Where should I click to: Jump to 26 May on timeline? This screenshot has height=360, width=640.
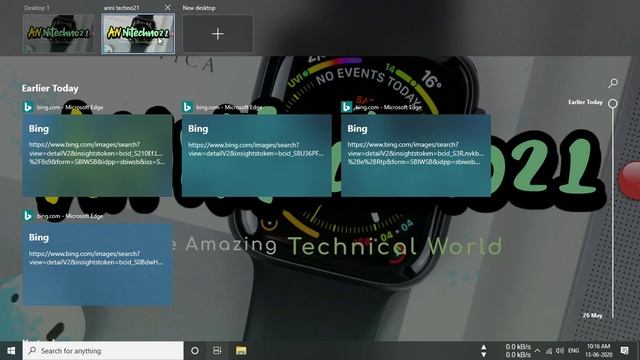point(592,315)
